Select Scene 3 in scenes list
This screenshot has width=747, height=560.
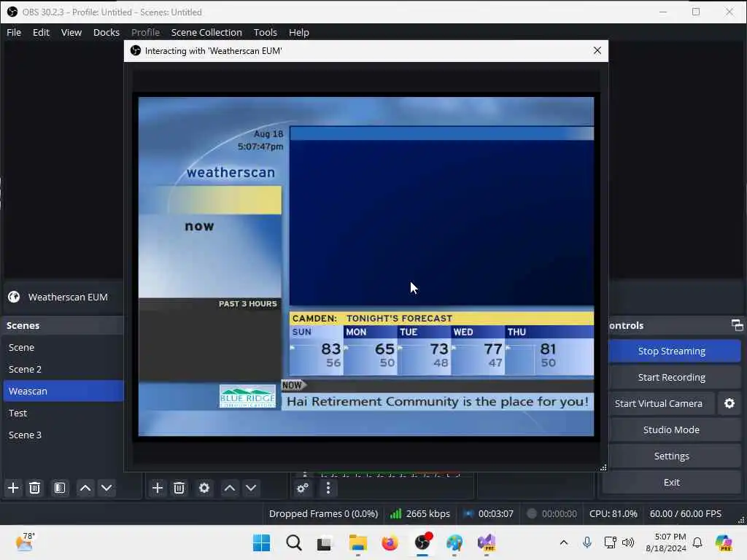point(63,435)
